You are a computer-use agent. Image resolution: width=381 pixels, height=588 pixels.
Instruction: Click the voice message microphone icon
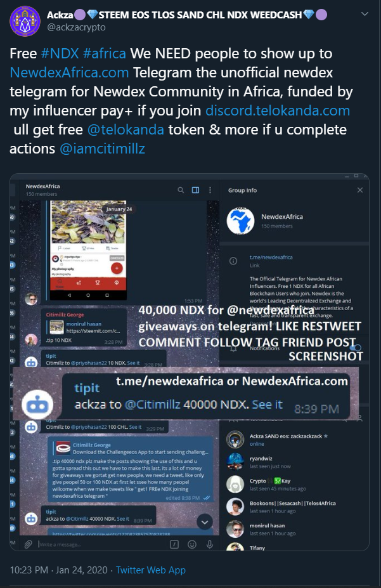coord(210,544)
